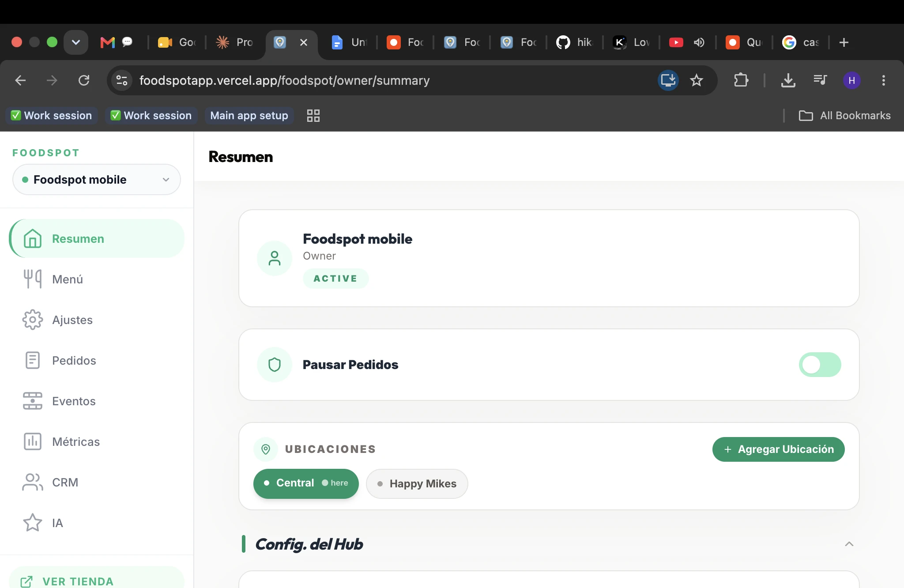This screenshot has width=904, height=588.
Task: Click the Foodspot mobile store name heading
Action: [358, 239]
